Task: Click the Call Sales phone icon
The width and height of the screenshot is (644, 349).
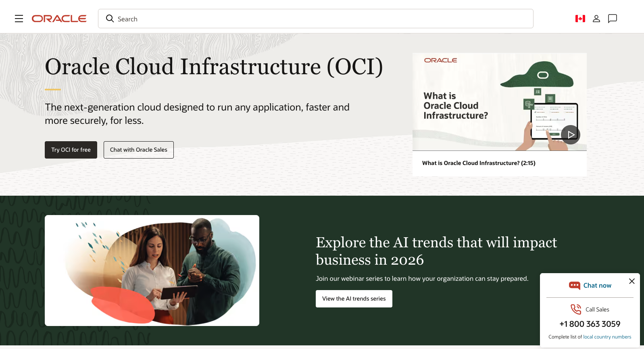Action: pyautogui.click(x=576, y=309)
